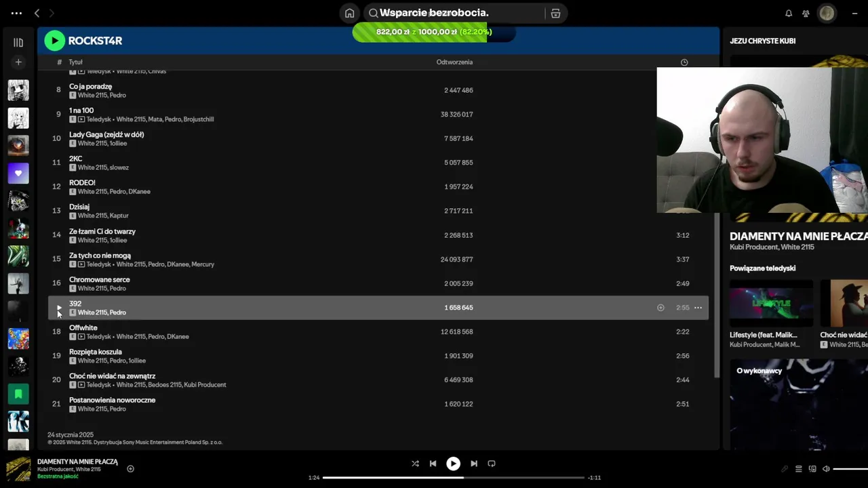Add the now playing song to Liked Songs
The width and height of the screenshot is (868, 488).
[x=131, y=469]
